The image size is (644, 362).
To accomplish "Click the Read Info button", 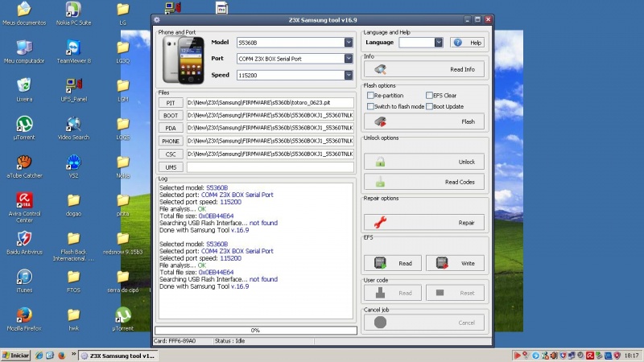I will click(424, 69).
